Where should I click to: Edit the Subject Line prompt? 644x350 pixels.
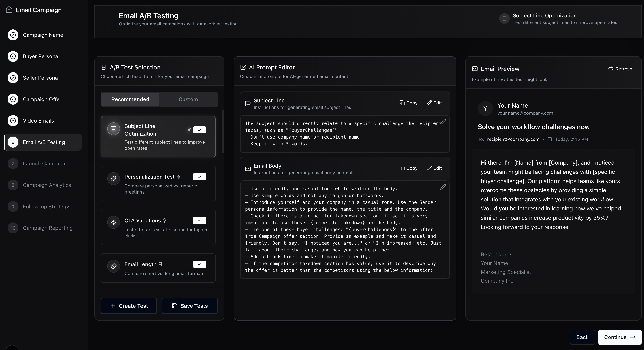(x=434, y=103)
